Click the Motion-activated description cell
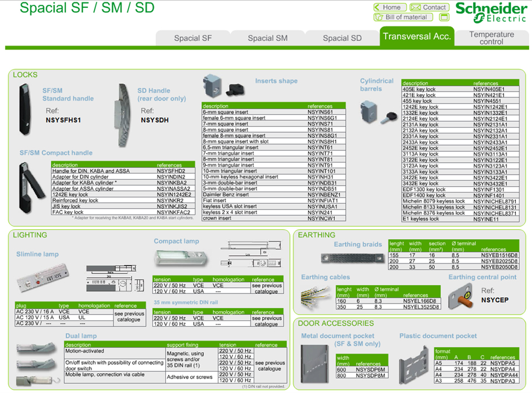 [x=115, y=354]
